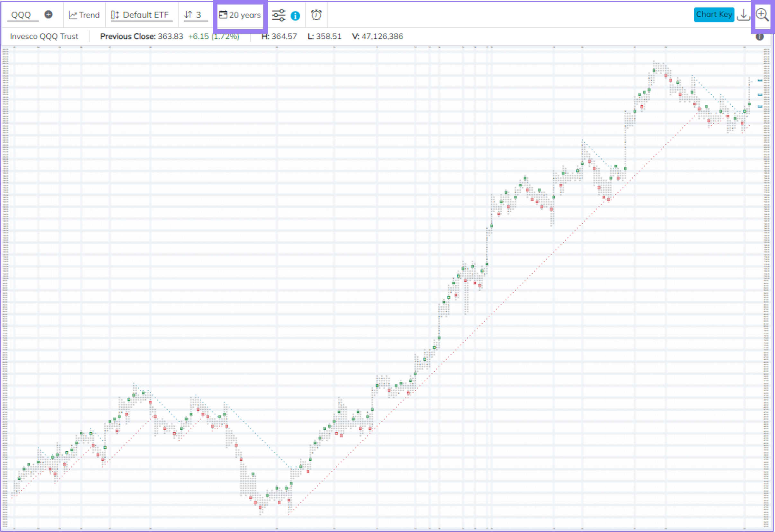Screen dimensions: 775x532
Task: Click the high value H: 364.57
Action: 279,36
